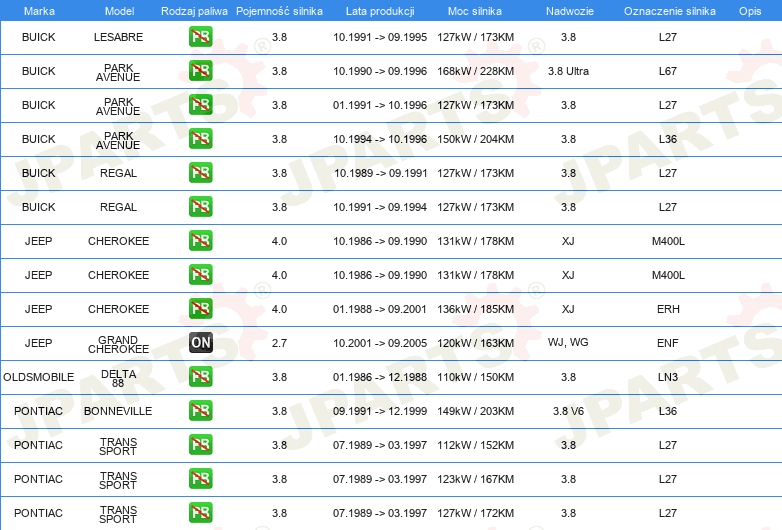Click the BONNEVILLE model cell
The image size is (782, 530).
118,411
